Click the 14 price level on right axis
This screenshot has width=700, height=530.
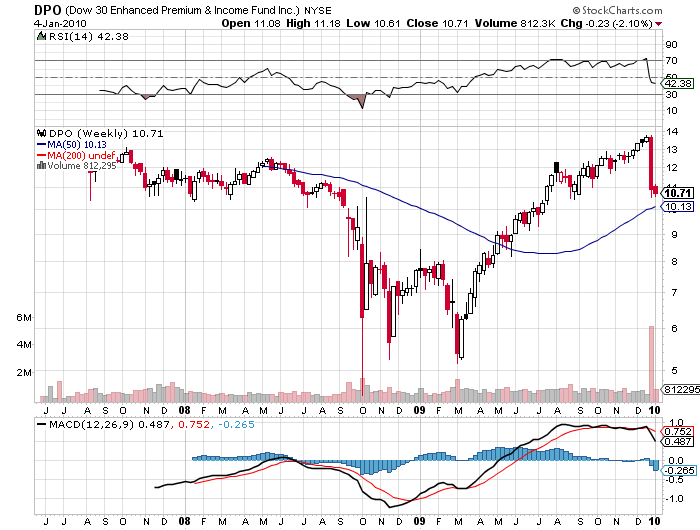click(672, 132)
